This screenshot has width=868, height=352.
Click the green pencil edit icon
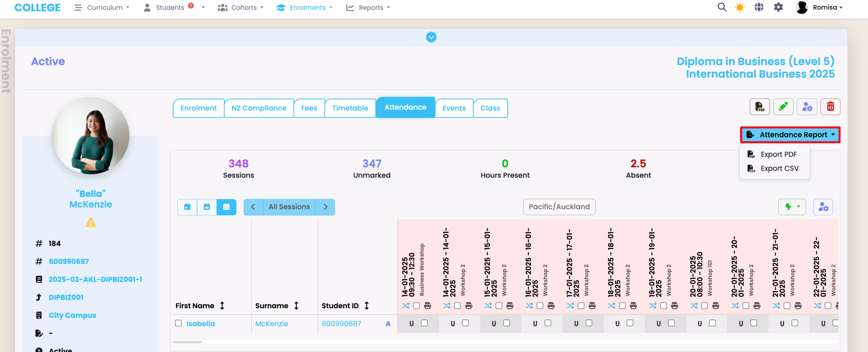(783, 107)
